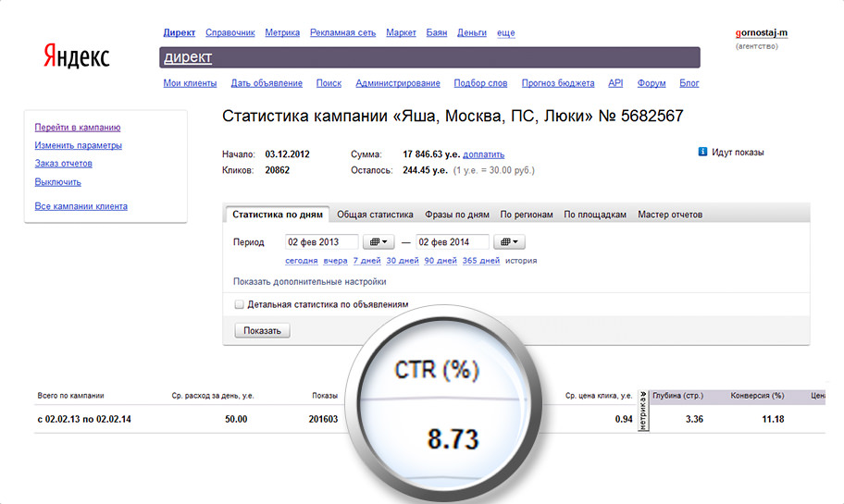
Task: Click the Конверсия (%) column header
Action: (757, 396)
